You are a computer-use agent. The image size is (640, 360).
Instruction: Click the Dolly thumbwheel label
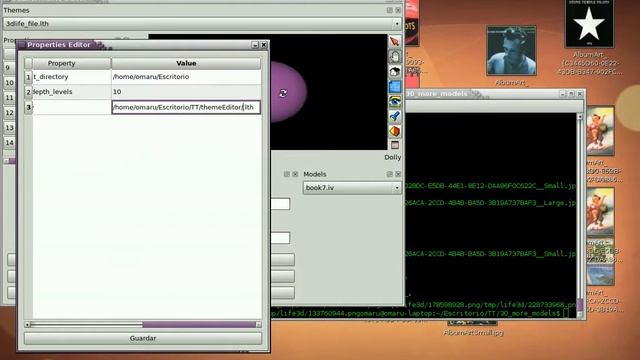click(392, 157)
